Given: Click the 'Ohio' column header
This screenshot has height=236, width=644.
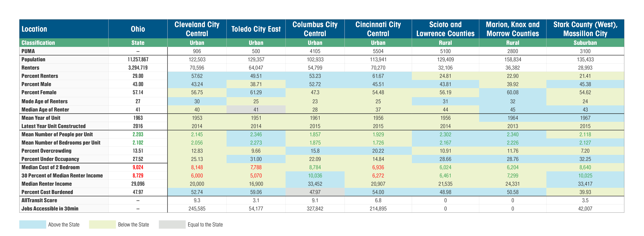Looking at the screenshot, I should pos(138,29).
